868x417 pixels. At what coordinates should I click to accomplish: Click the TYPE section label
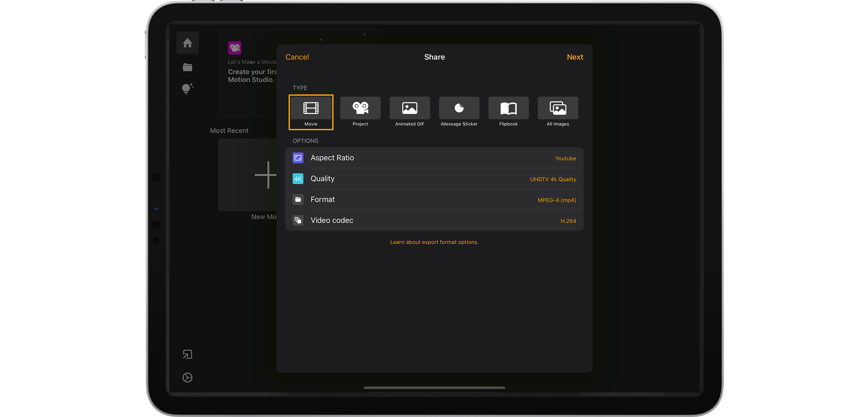[300, 88]
